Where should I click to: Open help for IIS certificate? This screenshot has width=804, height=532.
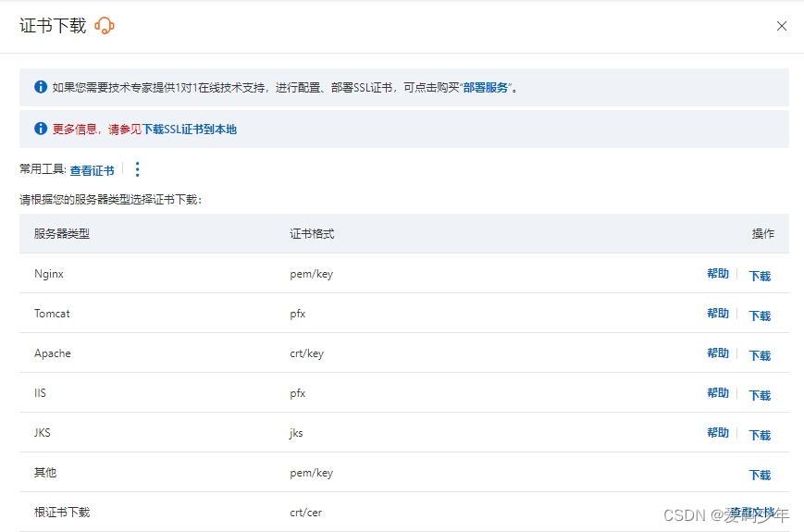point(718,393)
